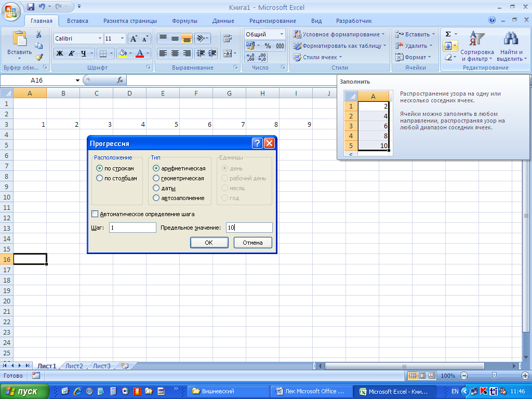Increase decimal places
This screenshot has width=532, height=399.
coord(250,57)
